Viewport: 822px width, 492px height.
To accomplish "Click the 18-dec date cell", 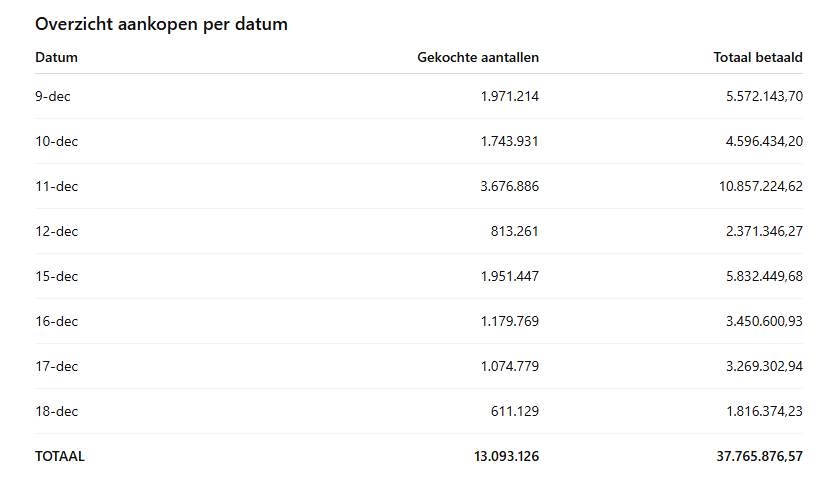I will point(56,411).
